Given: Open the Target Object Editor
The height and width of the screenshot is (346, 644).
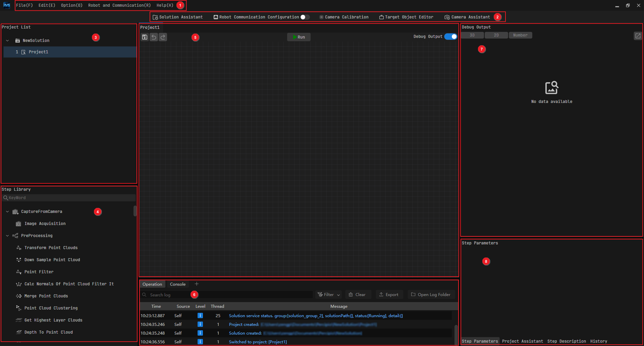Looking at the screenshot, I should pos(406,17).
